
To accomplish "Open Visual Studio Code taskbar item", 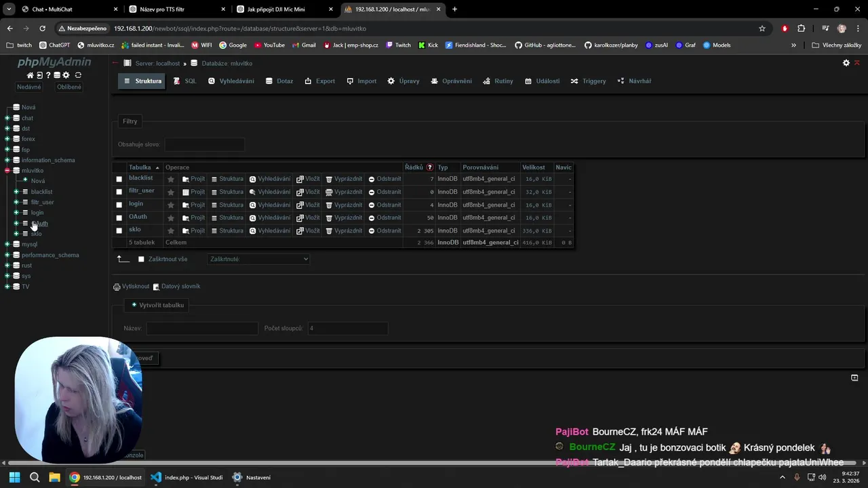I will [x=186, y=477].
